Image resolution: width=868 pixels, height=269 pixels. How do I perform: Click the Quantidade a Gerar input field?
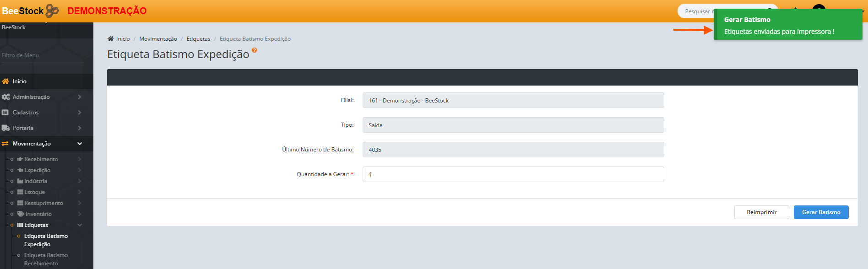point(513,174)
